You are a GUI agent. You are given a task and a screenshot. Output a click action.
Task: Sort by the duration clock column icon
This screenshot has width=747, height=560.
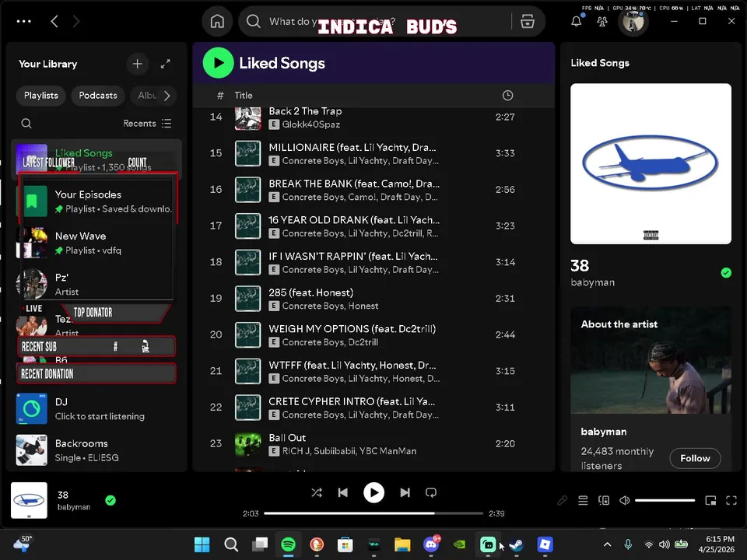[x=508, y=95]
